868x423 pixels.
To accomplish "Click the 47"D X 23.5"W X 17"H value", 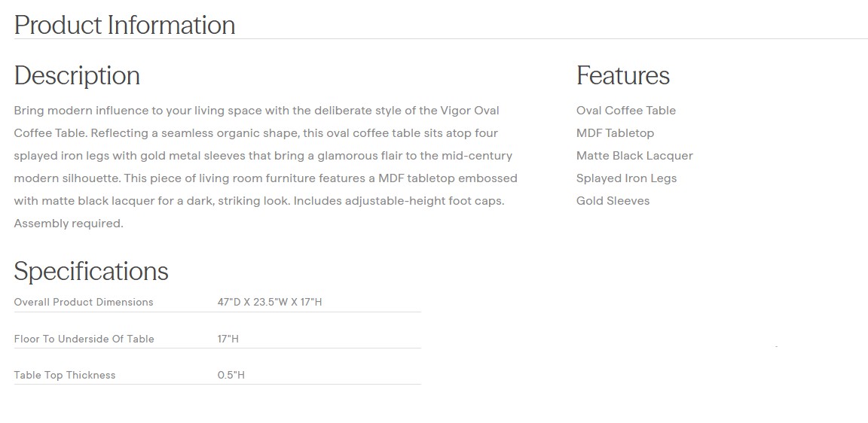I will click(270, 302).
